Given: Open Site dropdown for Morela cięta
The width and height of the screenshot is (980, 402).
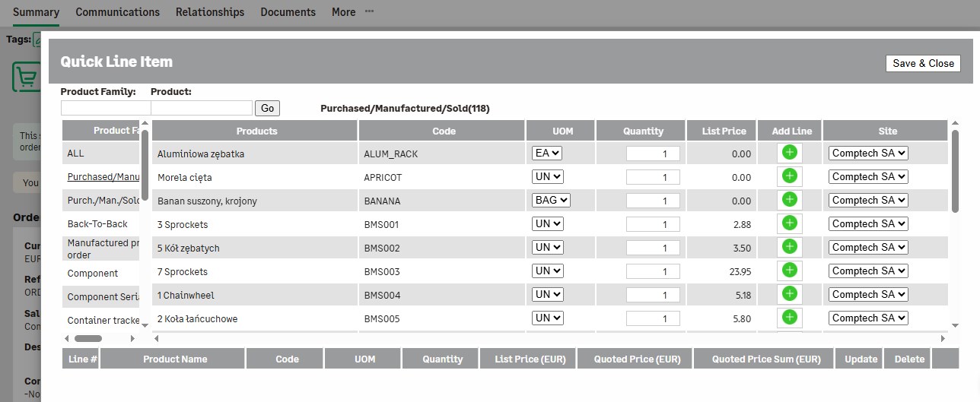Looking at the screenshot, I should click(868, 176).
